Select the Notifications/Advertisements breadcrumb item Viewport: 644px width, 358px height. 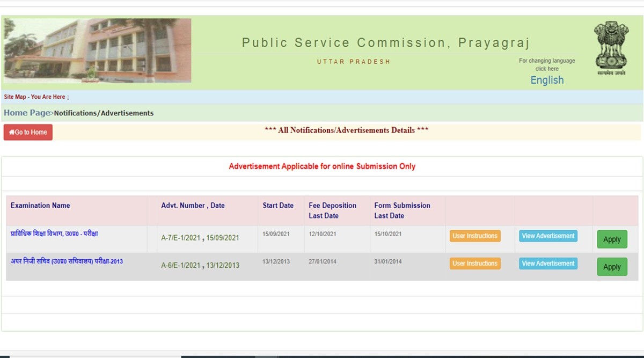click(x=104, y=113)
